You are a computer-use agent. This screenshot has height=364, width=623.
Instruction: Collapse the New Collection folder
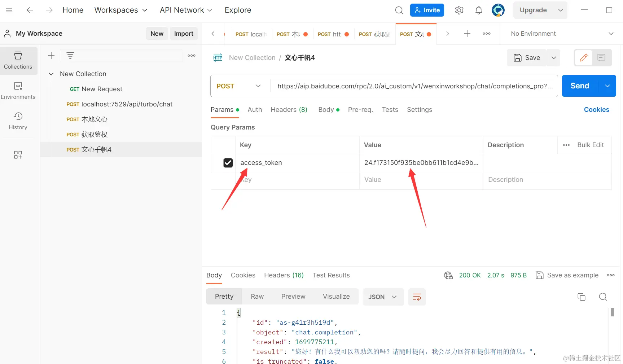coord(51,74)
